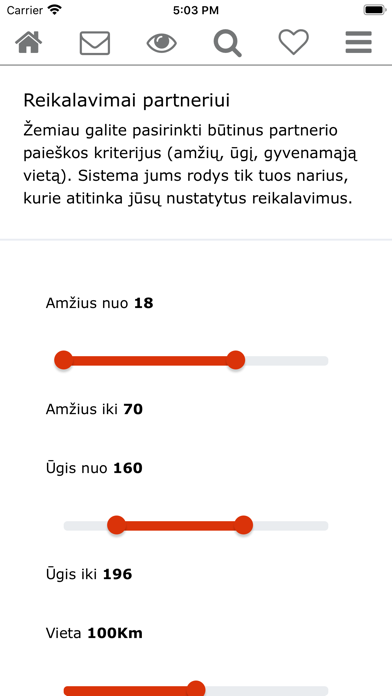Click the minimum height slider handle
Viewport: 392px width, 696px height.
coord(117,525)
